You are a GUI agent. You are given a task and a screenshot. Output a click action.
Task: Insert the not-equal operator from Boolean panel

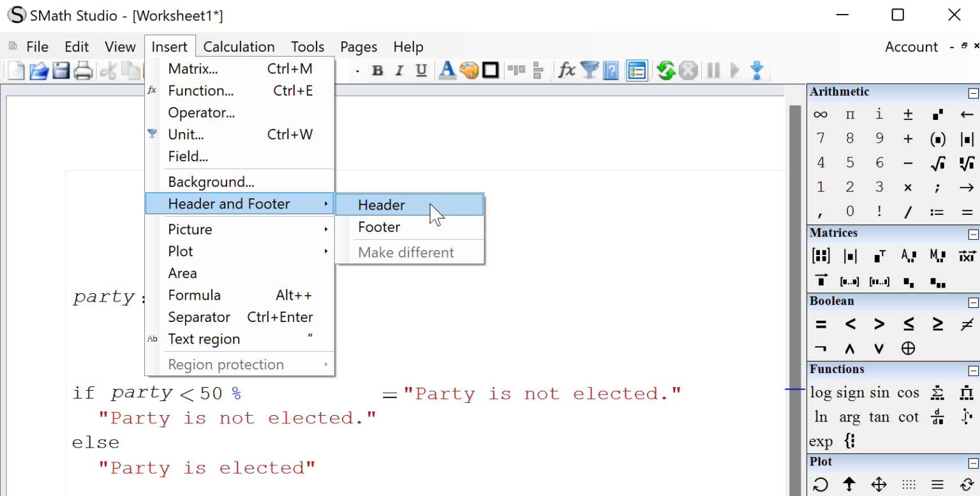coord(967,325)
